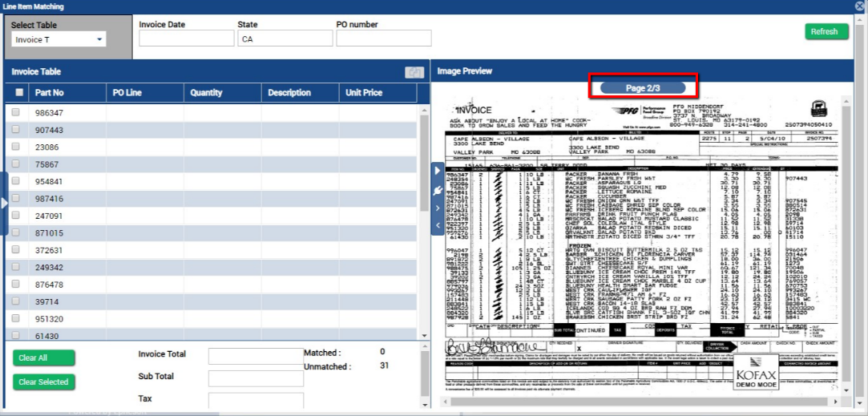Viewport: 868px width, 416px height.
Task: Go to previous page using left chevron
Action: 438,225
